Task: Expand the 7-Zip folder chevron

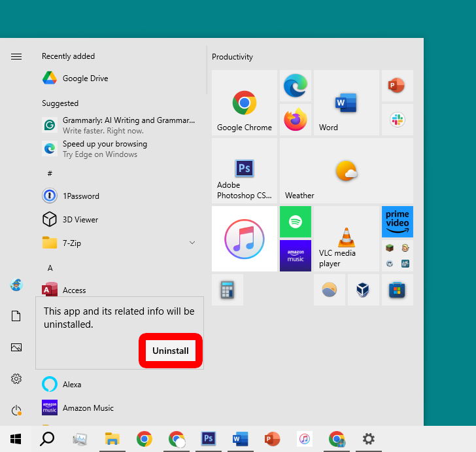Action: coord(192,243)
